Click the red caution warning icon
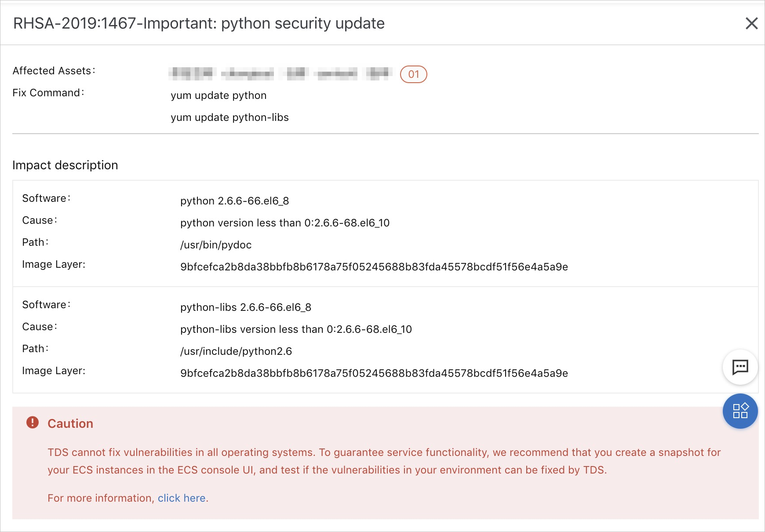Screen dimensions: 765x532 [33, 423]
